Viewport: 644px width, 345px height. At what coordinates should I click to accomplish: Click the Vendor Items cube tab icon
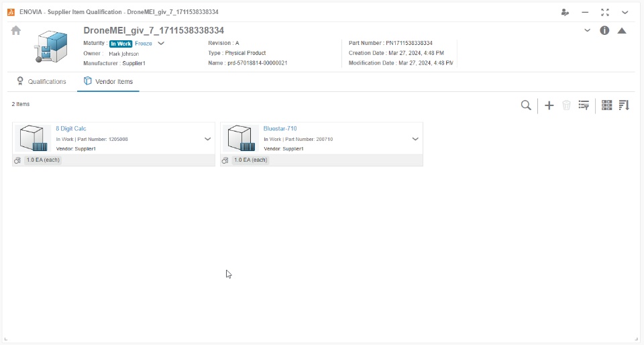point(87,81)
